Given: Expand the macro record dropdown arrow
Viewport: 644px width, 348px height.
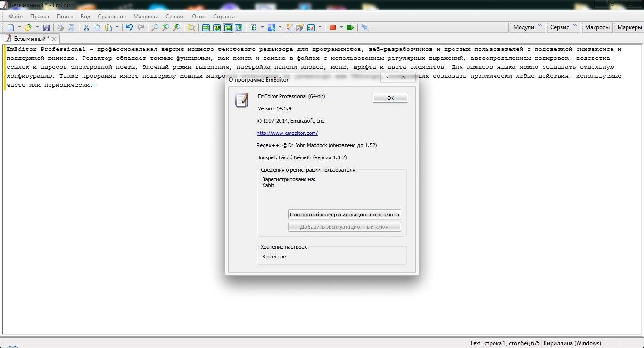Looking at the screenshot, I should tap(341, 27).
